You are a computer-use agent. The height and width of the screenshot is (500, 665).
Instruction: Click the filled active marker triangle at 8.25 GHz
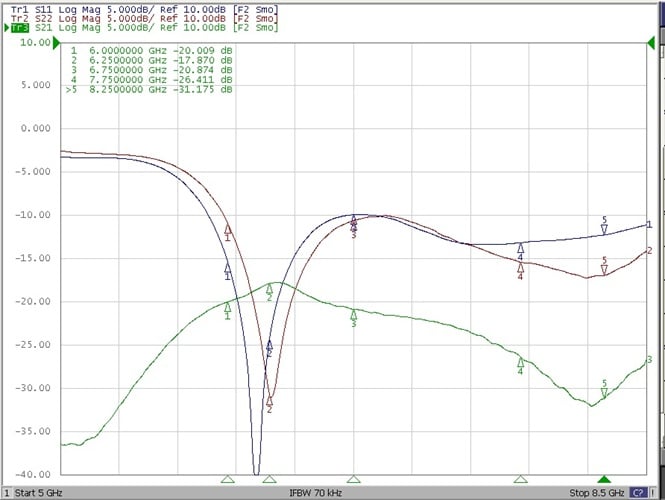604,479
